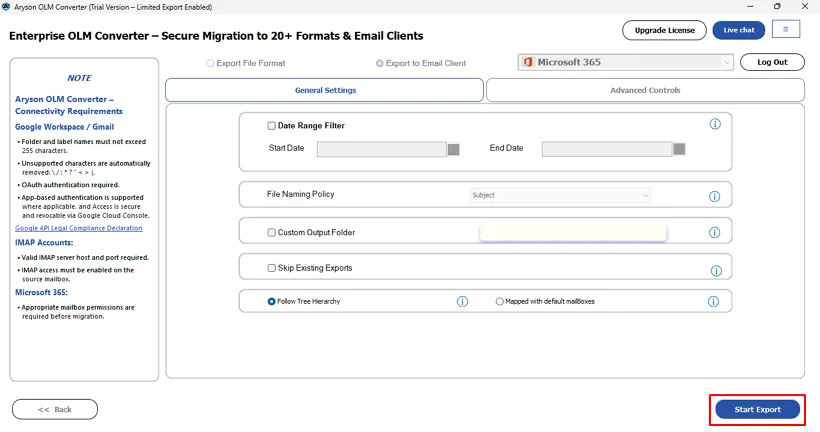
Task: Click the Date Range Filter info icon
Action: 715,124
